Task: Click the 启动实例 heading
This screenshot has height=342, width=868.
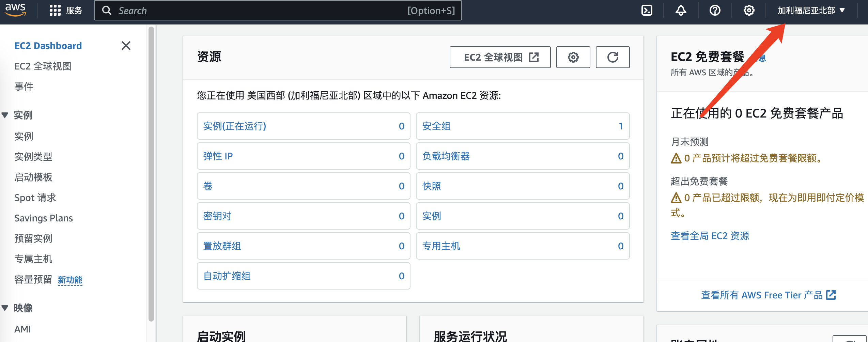Action: pyautogui.click(x=221, y=336)
